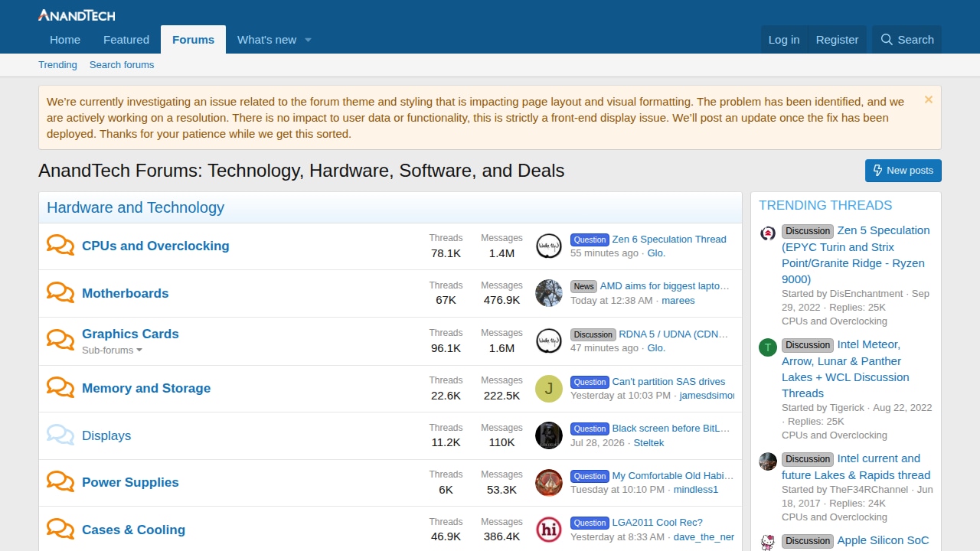
Task: Open Search forums sub-navigation link
Action: (x=122, y=65)
